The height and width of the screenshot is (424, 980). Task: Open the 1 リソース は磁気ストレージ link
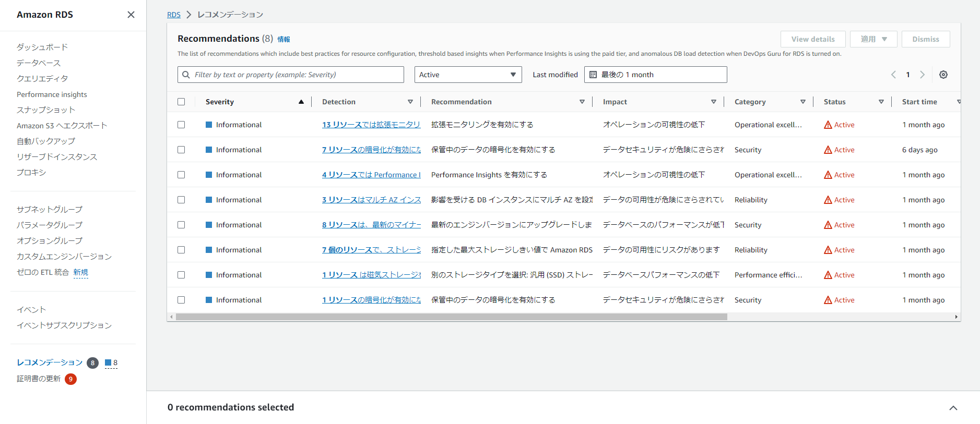371,275
